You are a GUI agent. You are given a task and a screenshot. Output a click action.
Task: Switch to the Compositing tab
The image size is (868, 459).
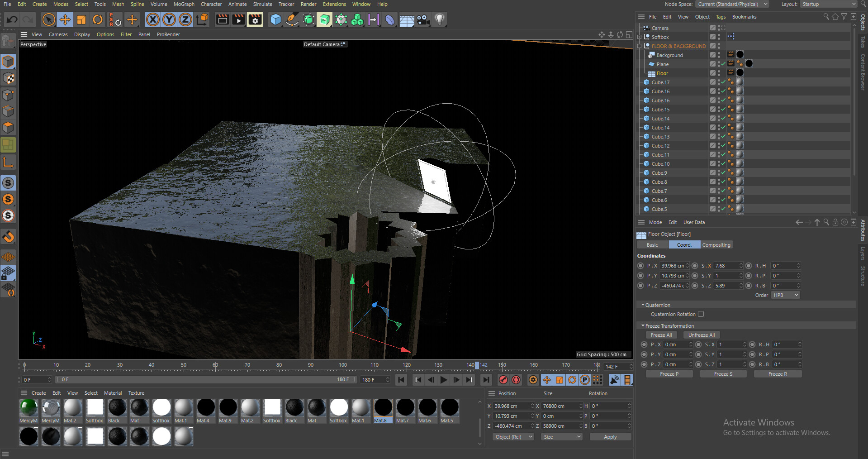tap(716, 245)
